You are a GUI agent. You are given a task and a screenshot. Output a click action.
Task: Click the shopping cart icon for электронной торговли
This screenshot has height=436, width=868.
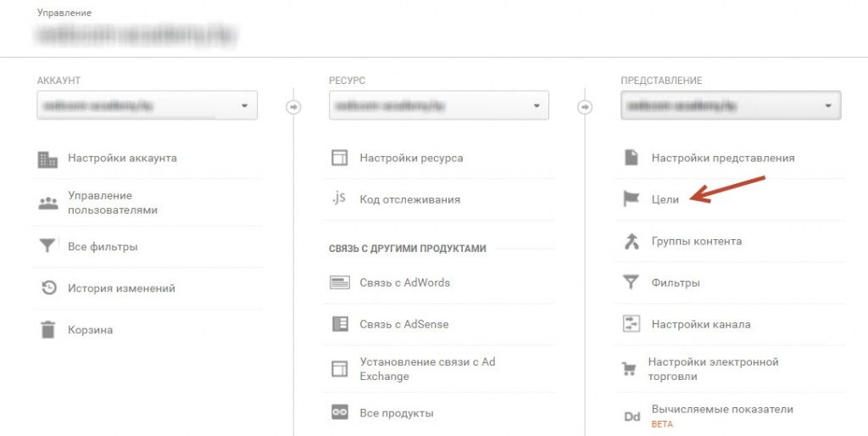[x=630, y=369]
